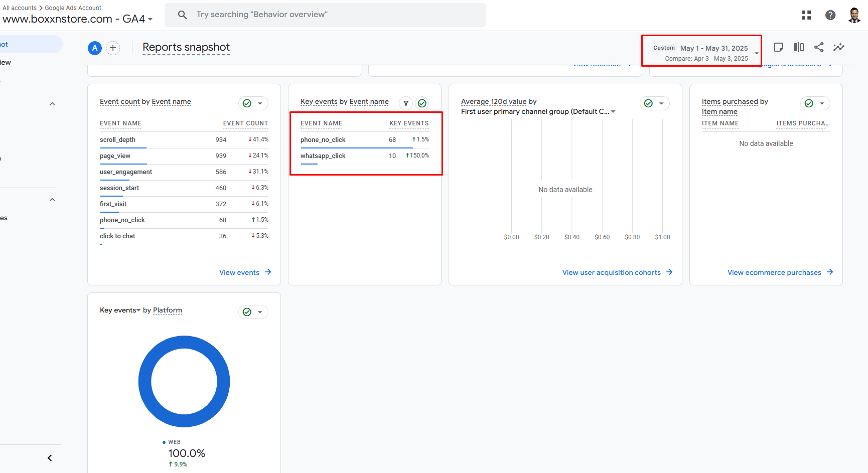Add a new comparison with plus button
The width and height of the screenshot is (868, 473).
pos(113,48)
